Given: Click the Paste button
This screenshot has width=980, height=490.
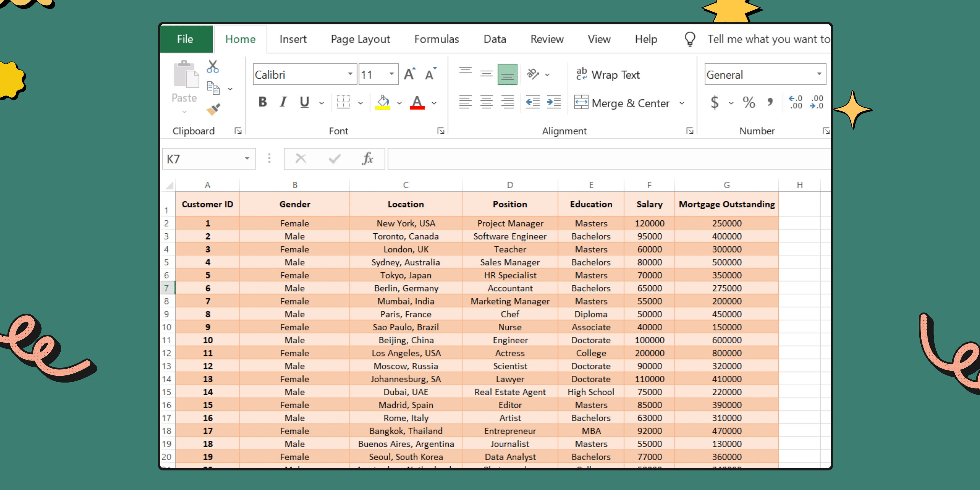Looking at the screenshot, I should click(x=185, y=82).
